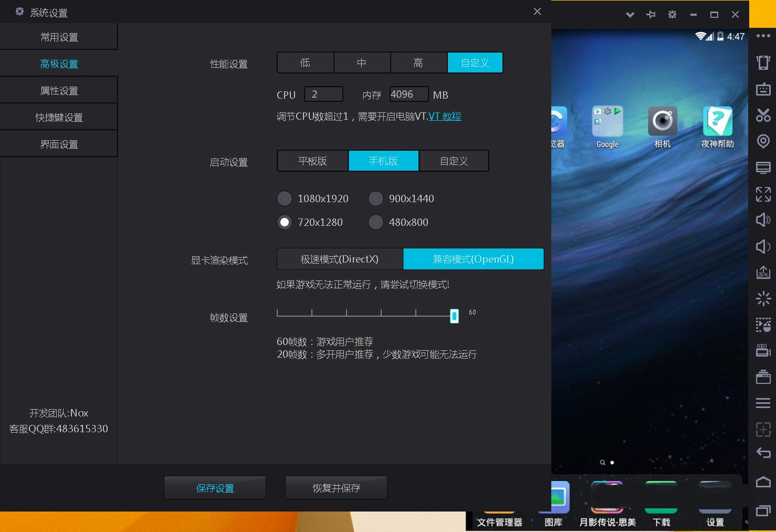Open the video recorder camera icon

click(763, 350)
